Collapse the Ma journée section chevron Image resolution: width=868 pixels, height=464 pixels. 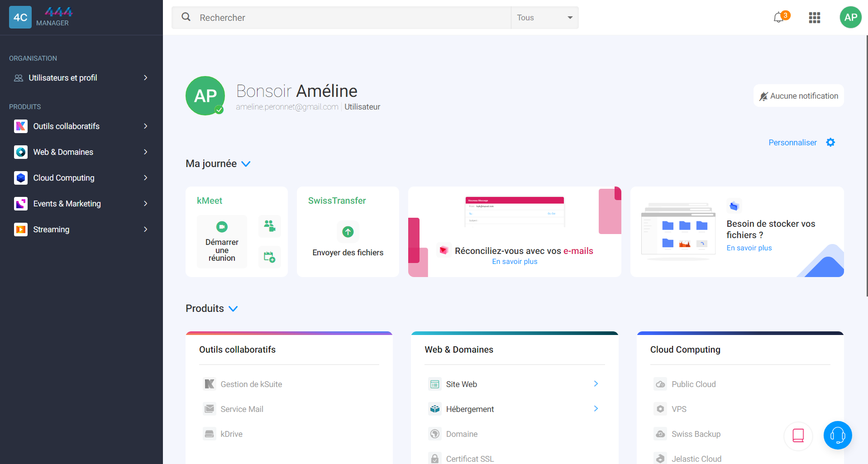tap(246, 164)
